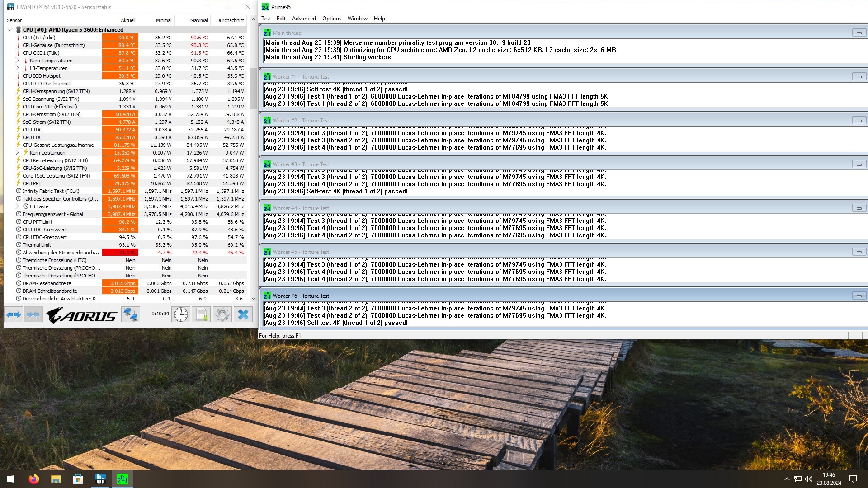This screenshot has width=868, height=488.
Task: Expand Kern-Temperaturen sensor group
Action: point(17,61)
